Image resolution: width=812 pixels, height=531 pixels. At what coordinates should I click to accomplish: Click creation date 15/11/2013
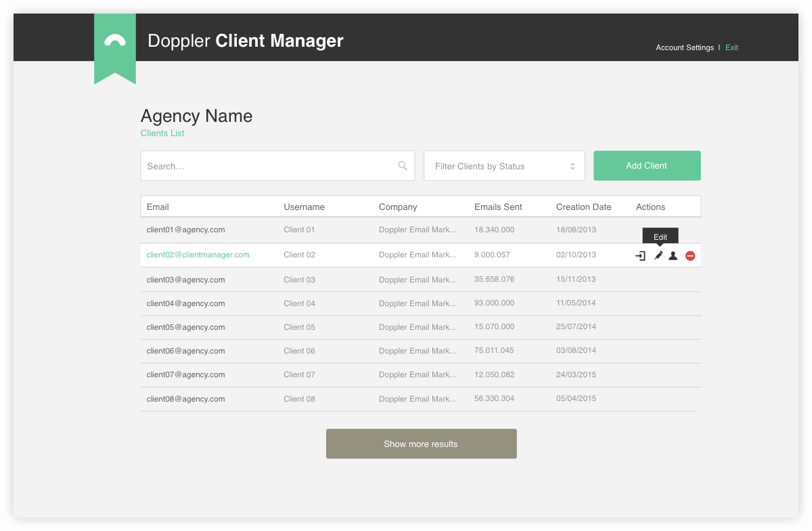point(577,279)
